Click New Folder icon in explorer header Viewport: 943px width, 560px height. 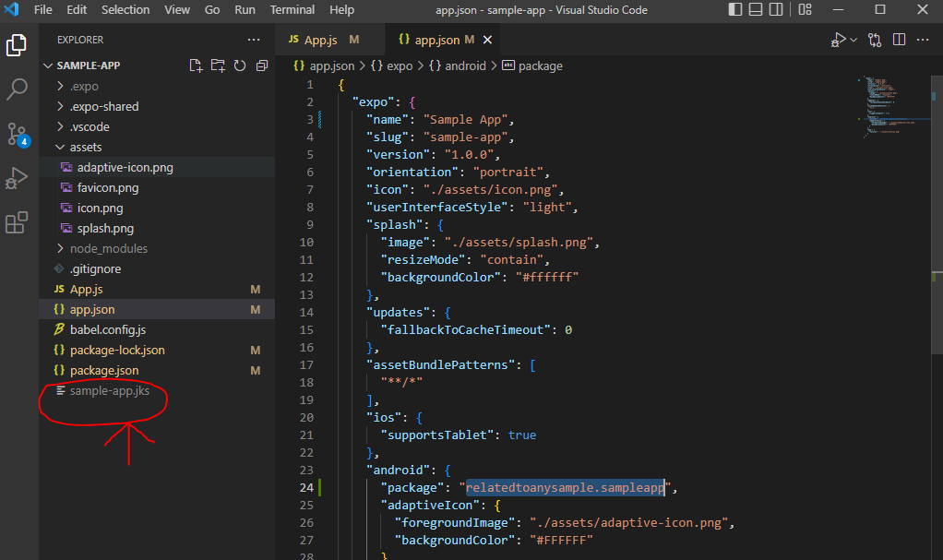(x=218, y=66)
